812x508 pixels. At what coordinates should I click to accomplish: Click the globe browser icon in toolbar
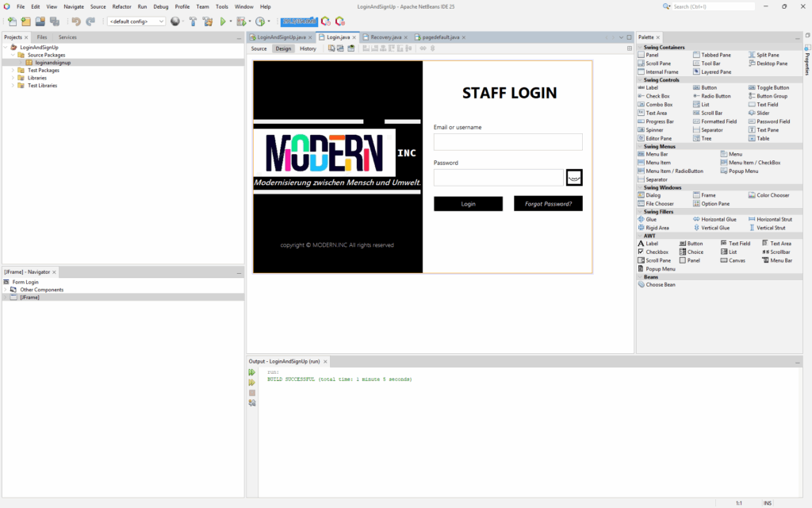[175, 21]
